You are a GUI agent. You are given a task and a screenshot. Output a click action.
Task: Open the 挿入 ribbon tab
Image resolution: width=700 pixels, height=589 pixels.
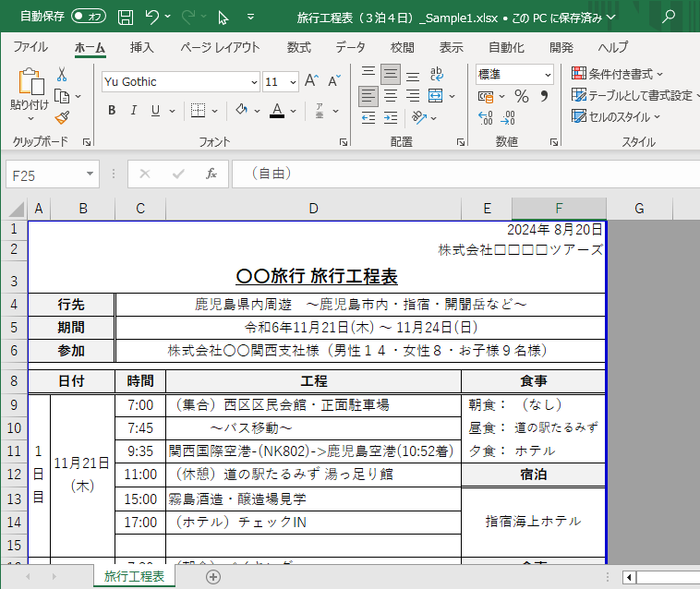[x=141, y=47]
